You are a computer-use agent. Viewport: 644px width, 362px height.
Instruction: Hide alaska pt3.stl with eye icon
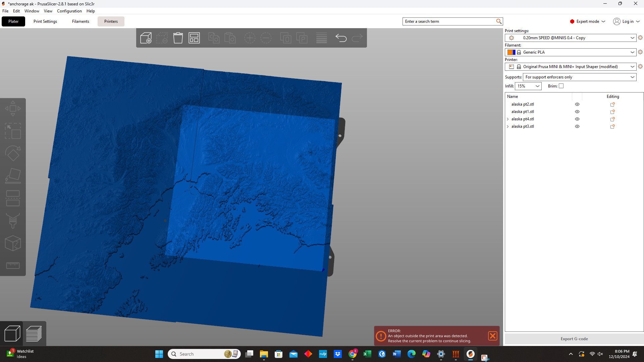(577, 126)
